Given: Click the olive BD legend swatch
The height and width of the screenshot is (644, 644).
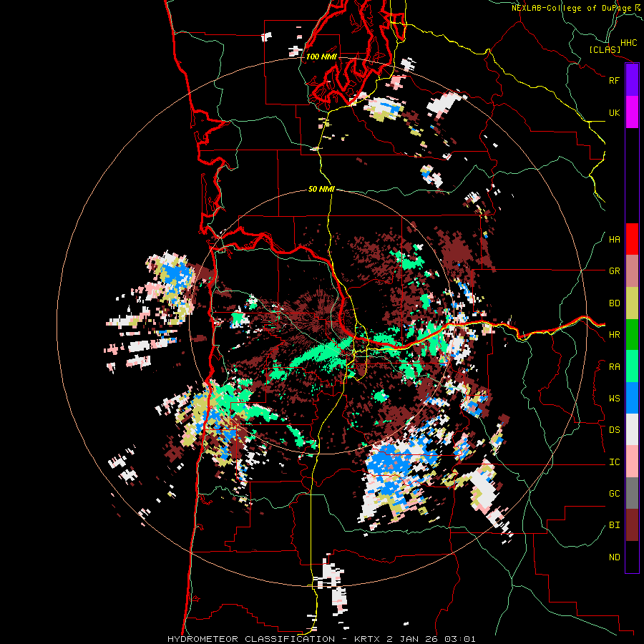Looking at the screenshot, I should (x=632, y=303).
